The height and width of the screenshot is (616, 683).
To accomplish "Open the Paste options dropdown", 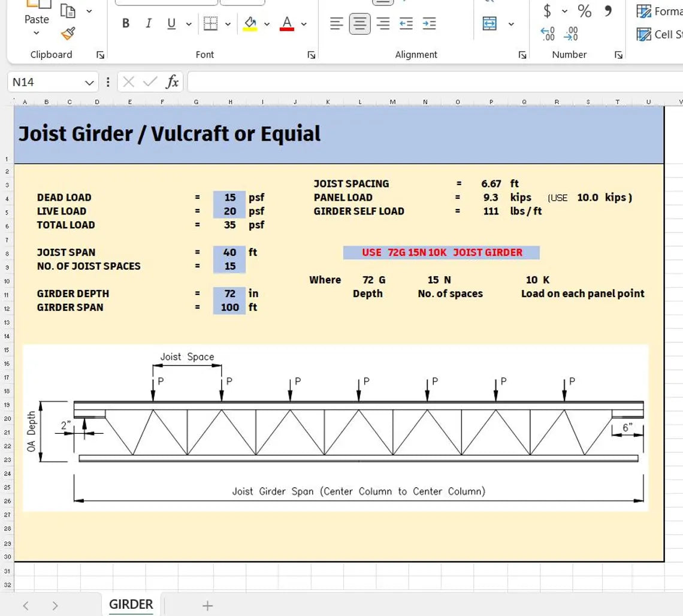I will coord(37,33).
